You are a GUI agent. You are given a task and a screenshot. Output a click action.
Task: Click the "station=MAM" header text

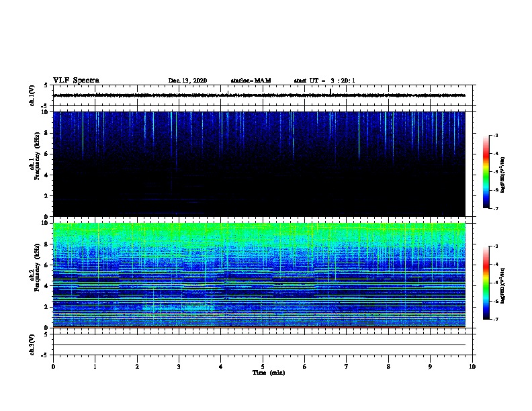251,81
